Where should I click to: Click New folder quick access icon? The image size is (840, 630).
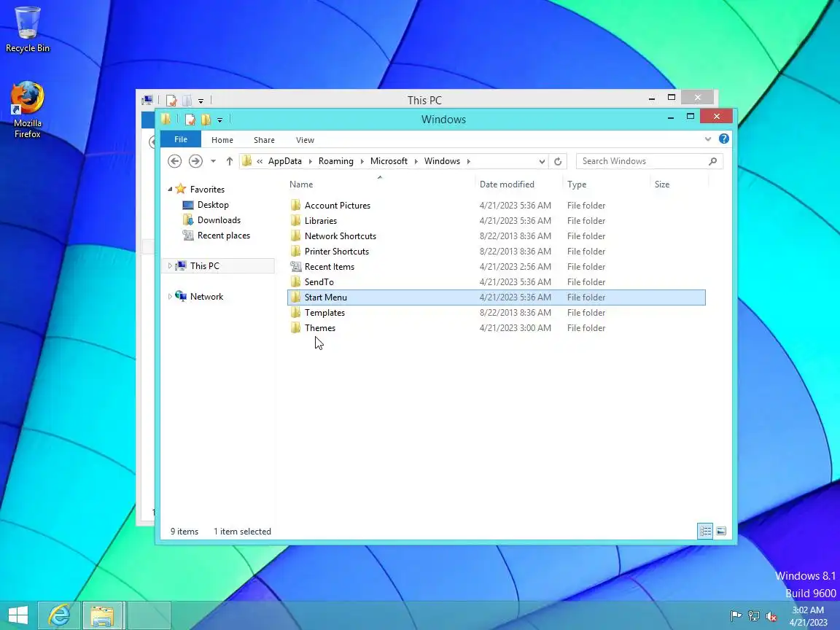click(x=206, y=120)
